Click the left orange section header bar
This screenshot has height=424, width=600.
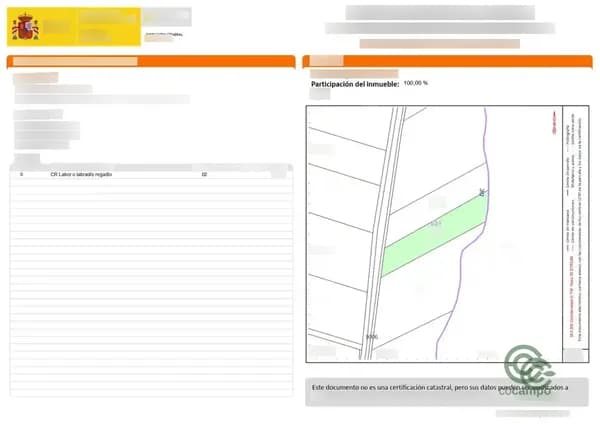151,61
